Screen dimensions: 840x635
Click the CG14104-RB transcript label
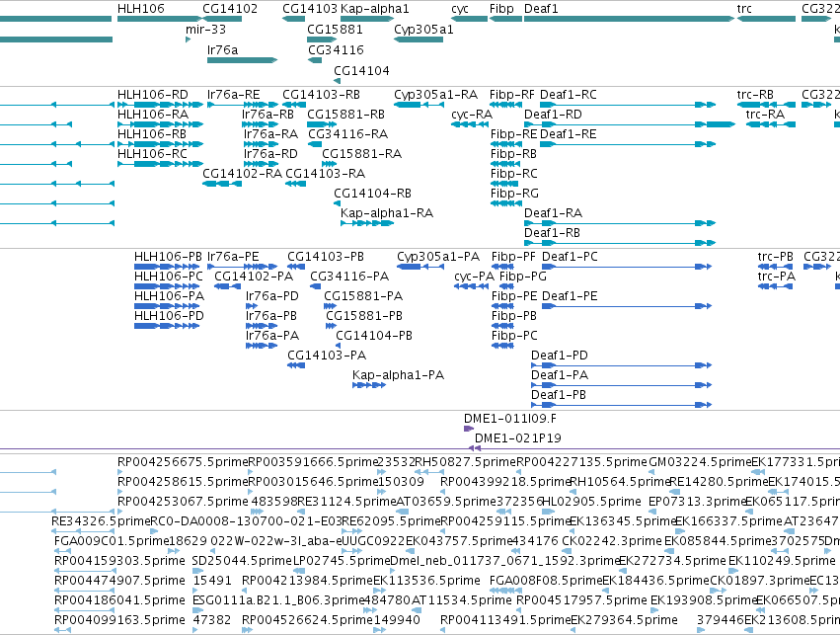pyautogui.click(x=373, y=193)
